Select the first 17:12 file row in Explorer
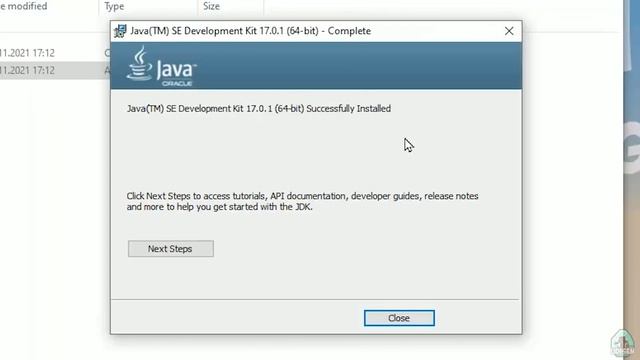Viewport: 640px width, 360px height. 55,53
